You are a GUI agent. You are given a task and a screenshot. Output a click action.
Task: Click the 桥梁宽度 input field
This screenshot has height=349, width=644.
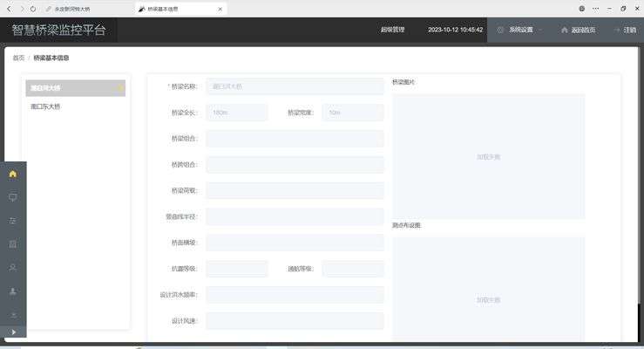(352, 113)
